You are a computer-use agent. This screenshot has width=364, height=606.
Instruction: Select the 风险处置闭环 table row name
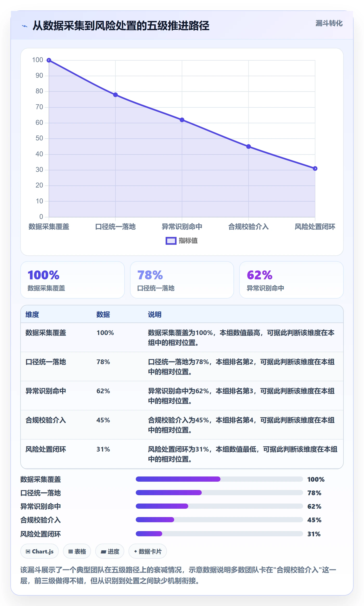point(46,449)
